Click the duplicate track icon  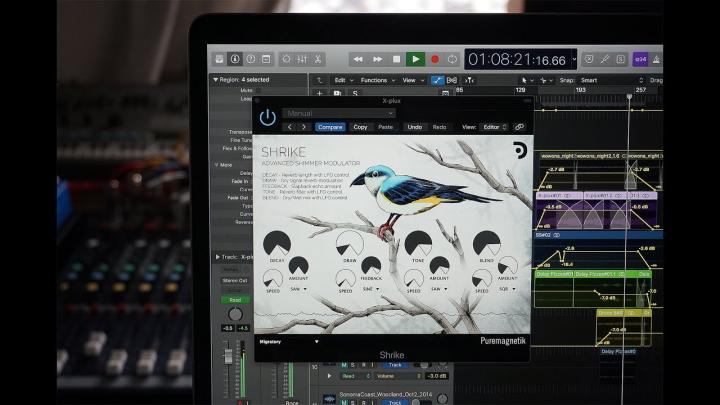pos(337,93)
